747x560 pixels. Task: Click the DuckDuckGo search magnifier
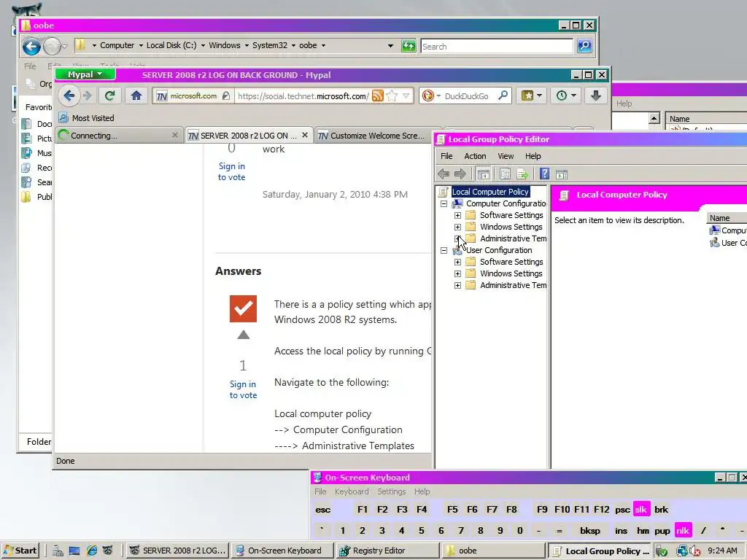(x=503, y=96)
